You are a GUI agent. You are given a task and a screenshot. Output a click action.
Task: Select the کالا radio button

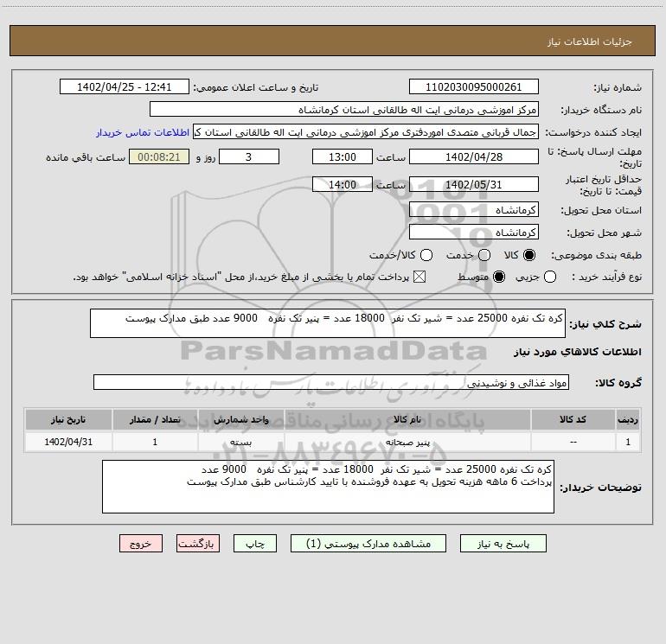(529, 255)
